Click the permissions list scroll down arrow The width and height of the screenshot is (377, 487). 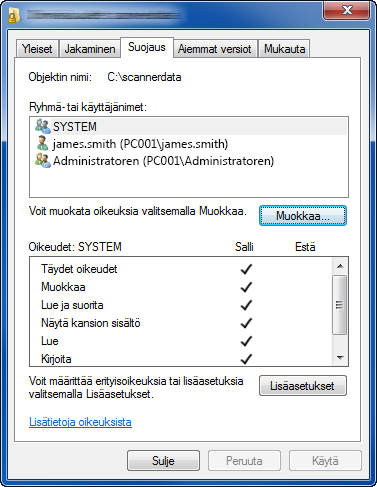click(340, 357)
